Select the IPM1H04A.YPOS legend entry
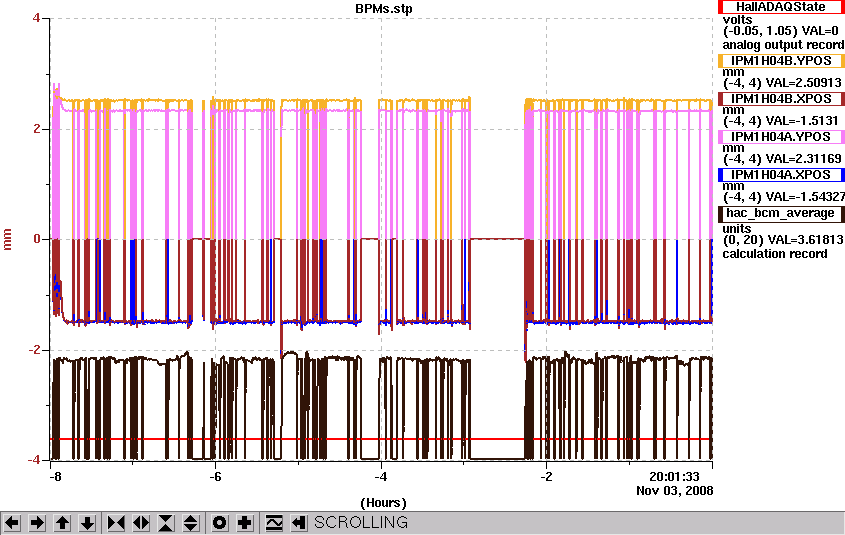 pos(781,137)
